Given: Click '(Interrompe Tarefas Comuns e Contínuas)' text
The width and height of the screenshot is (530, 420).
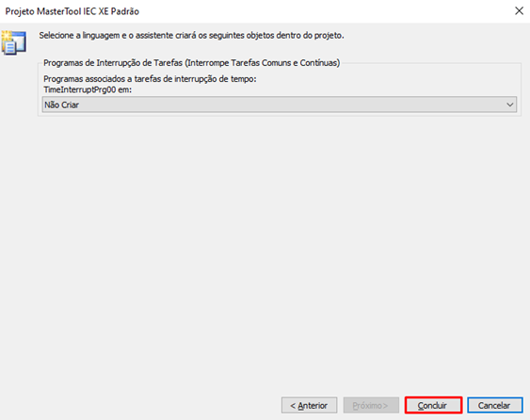Looking at the screenshot, I should point(263,63).
